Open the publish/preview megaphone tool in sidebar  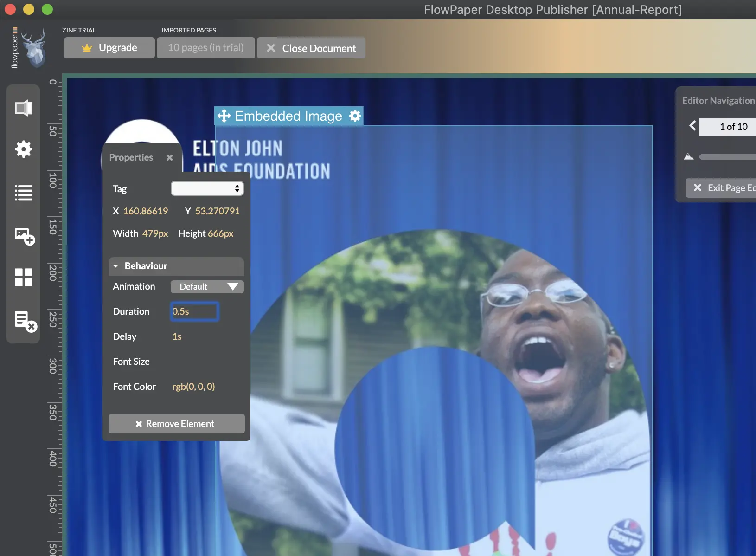[23, 108]
